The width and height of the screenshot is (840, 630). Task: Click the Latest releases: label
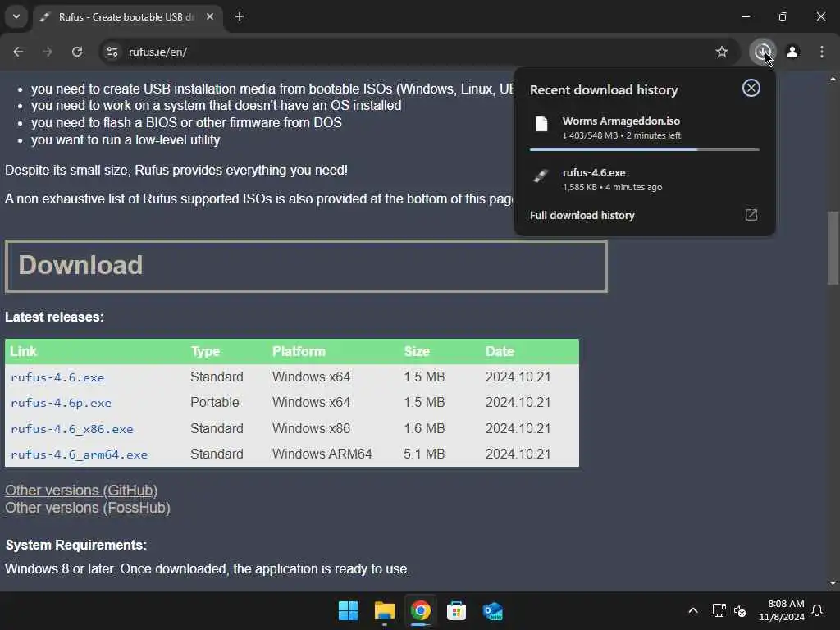tap(55, 317)
